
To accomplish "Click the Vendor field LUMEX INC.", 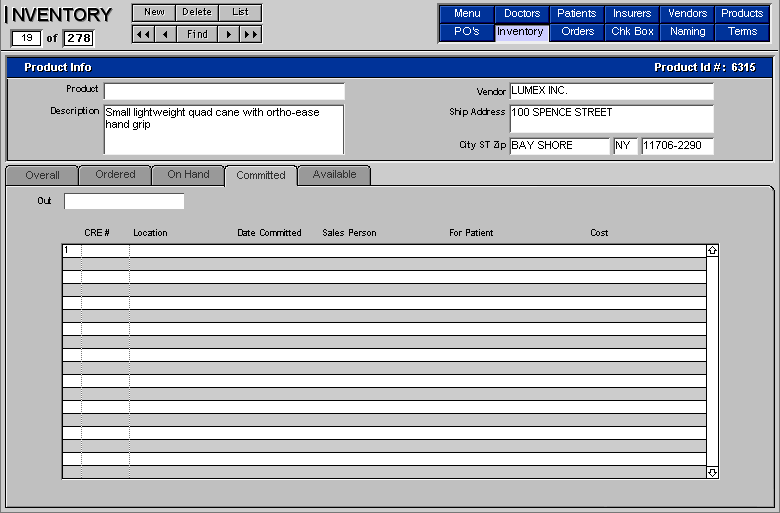I will [x=611, y=92].
